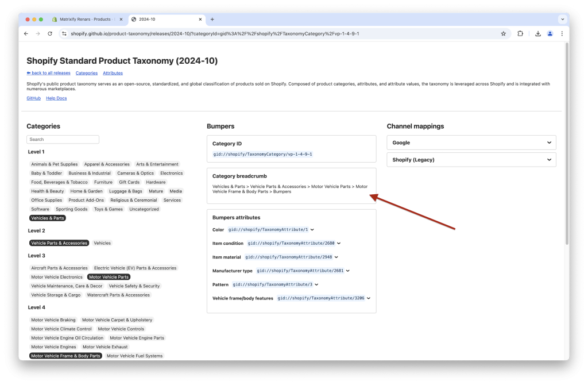Toggle the Motor Vehicle Parts filter

pyautogui.click(x=109, y=276)
